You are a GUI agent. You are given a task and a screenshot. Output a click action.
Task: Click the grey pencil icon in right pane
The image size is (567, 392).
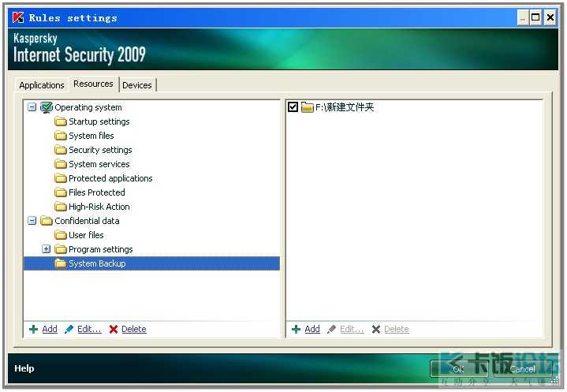click(331, 329)
